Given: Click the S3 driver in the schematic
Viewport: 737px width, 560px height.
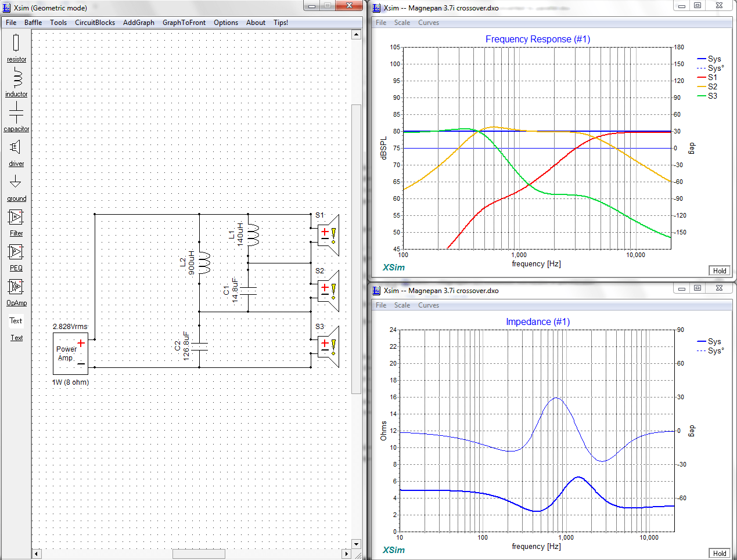Looking at the screenshot, I should tap(328, 346).
